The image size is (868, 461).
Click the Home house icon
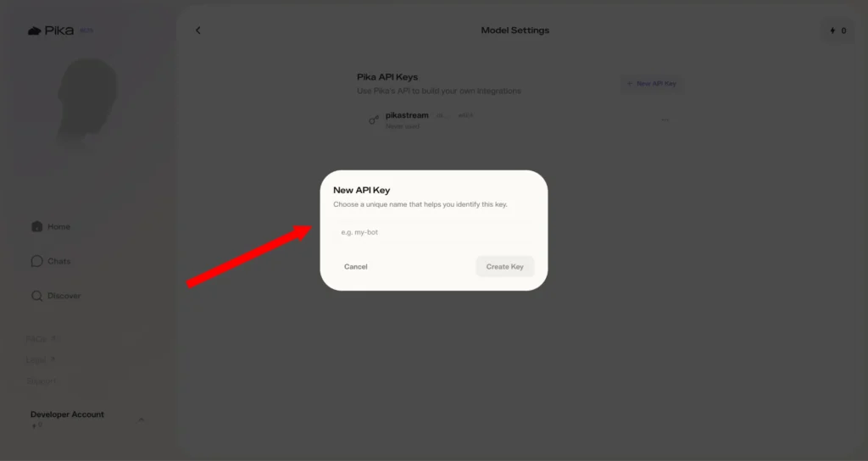pos(36,226)
